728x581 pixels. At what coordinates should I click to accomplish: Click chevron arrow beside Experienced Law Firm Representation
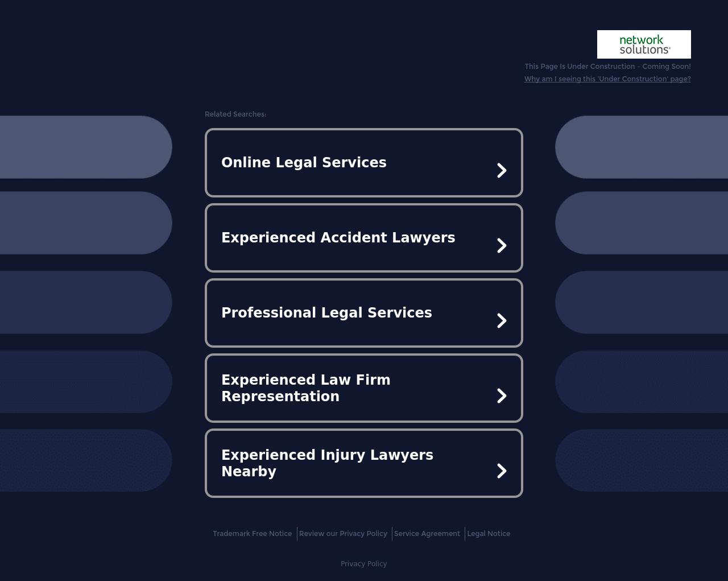click(502, 395)
